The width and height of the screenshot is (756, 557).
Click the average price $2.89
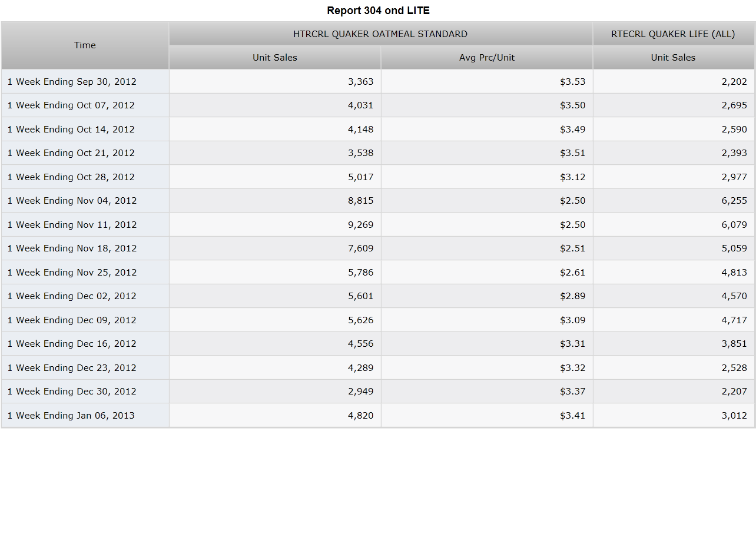[x=573, y=296]
